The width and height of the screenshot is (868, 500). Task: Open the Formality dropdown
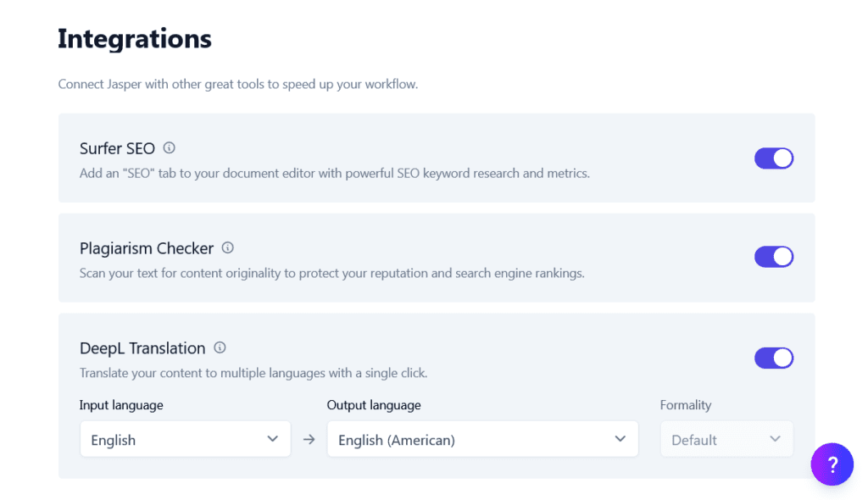coord(726,439)
